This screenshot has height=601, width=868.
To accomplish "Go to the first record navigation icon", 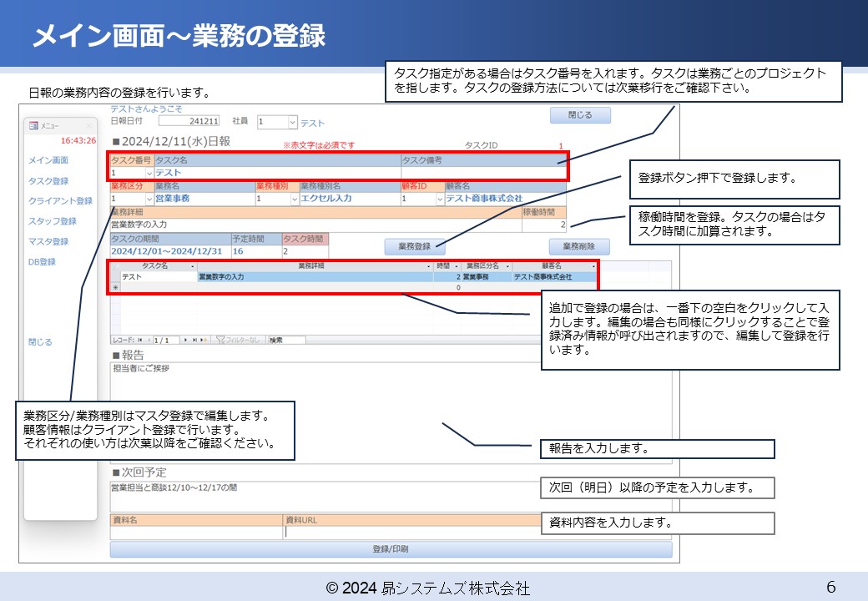I will coord(140,339).
